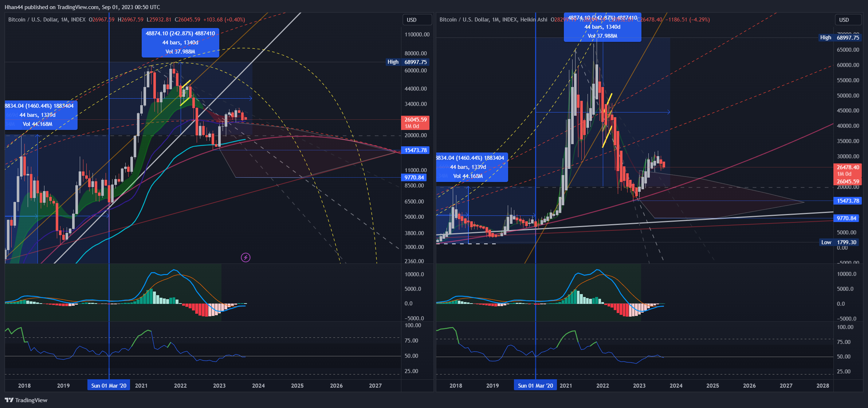This screenshot has height=408, width=868.
Task: Click the blue 15473.78 price label on Heikin Ashi chart
Action: tap(848, 201)
